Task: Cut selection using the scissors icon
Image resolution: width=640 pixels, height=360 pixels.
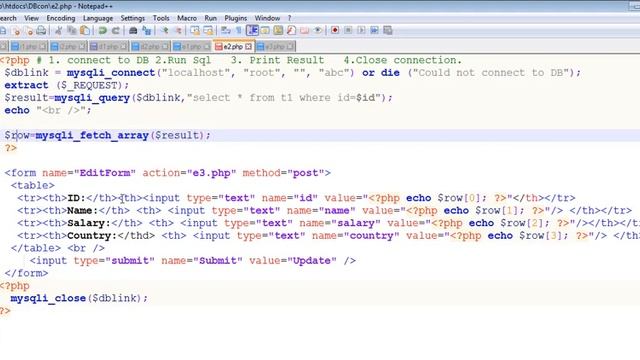Action: pos(58,31)
